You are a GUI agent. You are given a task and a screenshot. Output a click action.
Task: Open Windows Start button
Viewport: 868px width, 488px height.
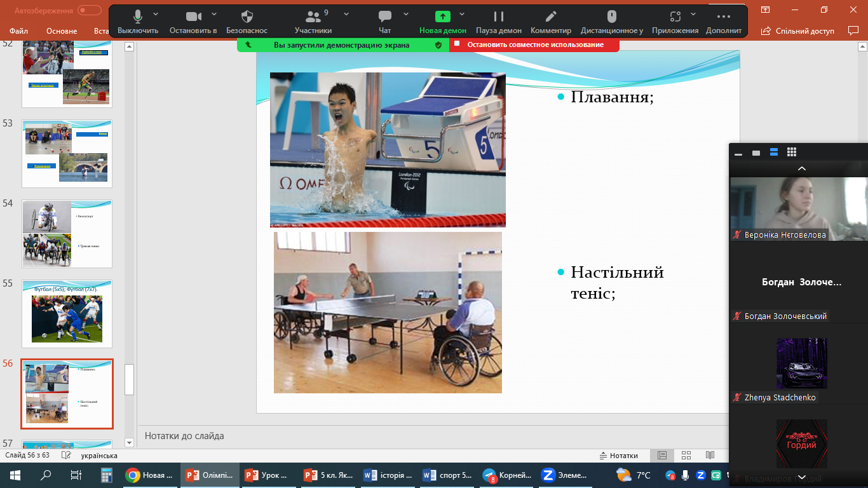tap(15, 475)
